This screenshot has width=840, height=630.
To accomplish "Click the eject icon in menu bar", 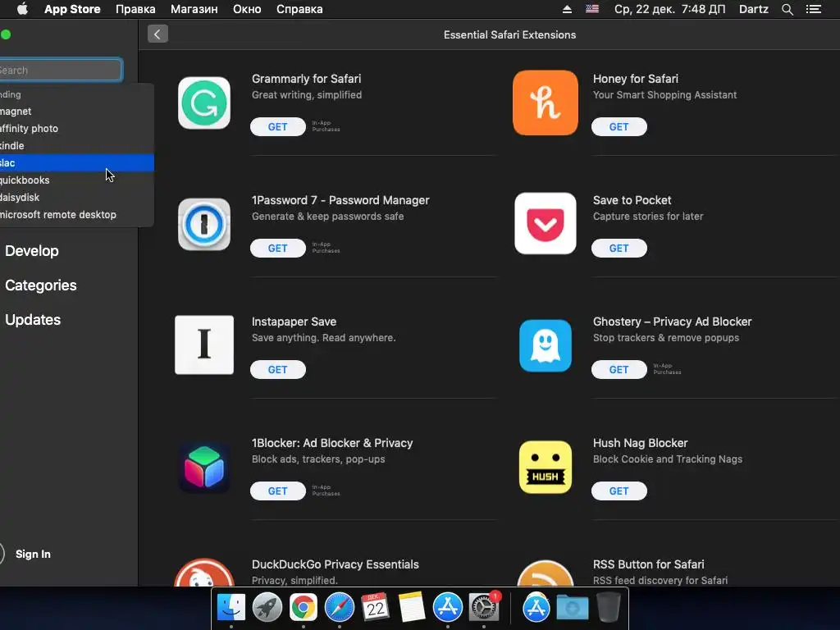I will coord(567,9).
